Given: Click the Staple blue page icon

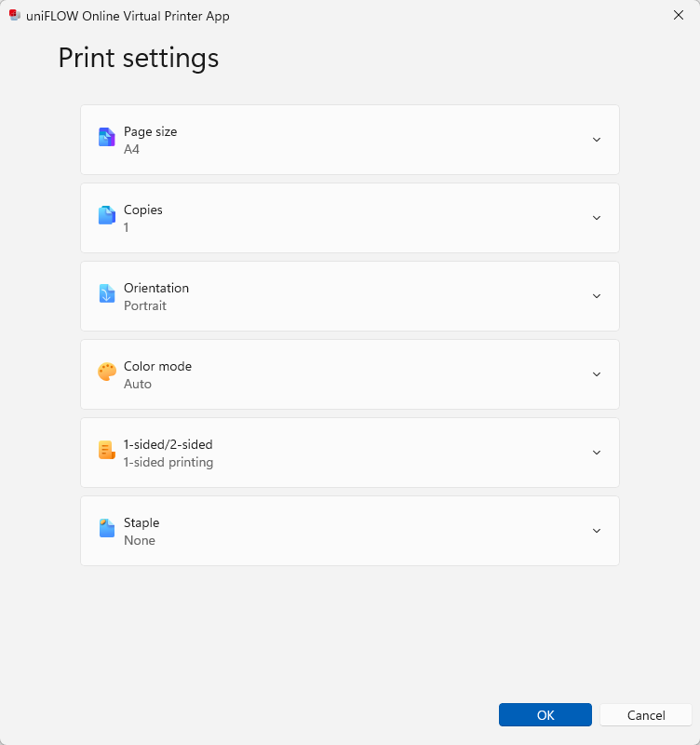Looking at the screenshot, I should 106,529.
